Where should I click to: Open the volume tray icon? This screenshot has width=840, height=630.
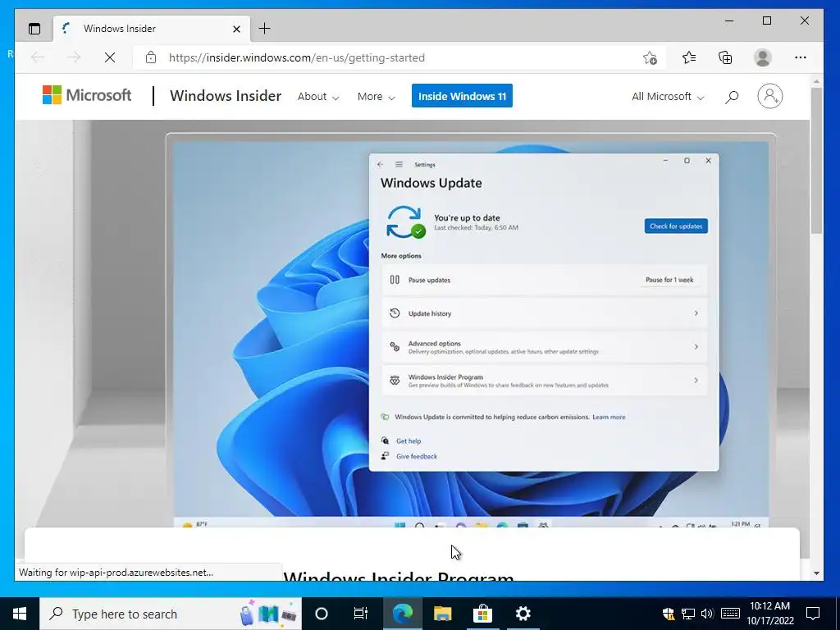[x=707, y=614]
